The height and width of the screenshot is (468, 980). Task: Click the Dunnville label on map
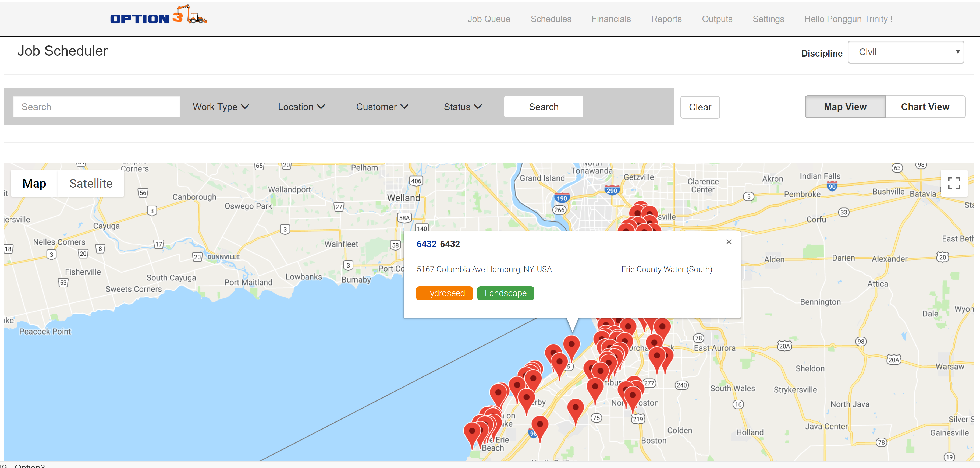point(223,258)
